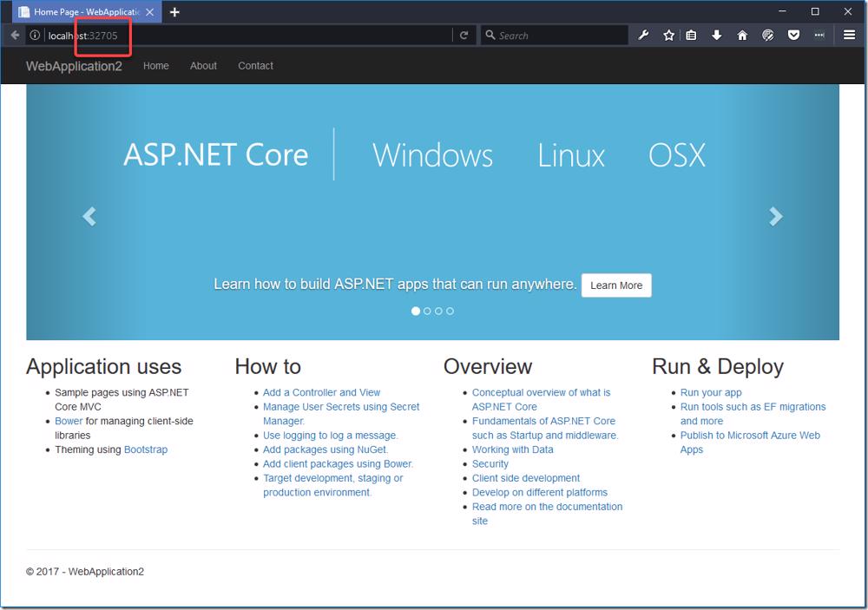Click the magnifier icon in the search box
The width and height of the screenshot is (868, 610).
pos(490,36)
